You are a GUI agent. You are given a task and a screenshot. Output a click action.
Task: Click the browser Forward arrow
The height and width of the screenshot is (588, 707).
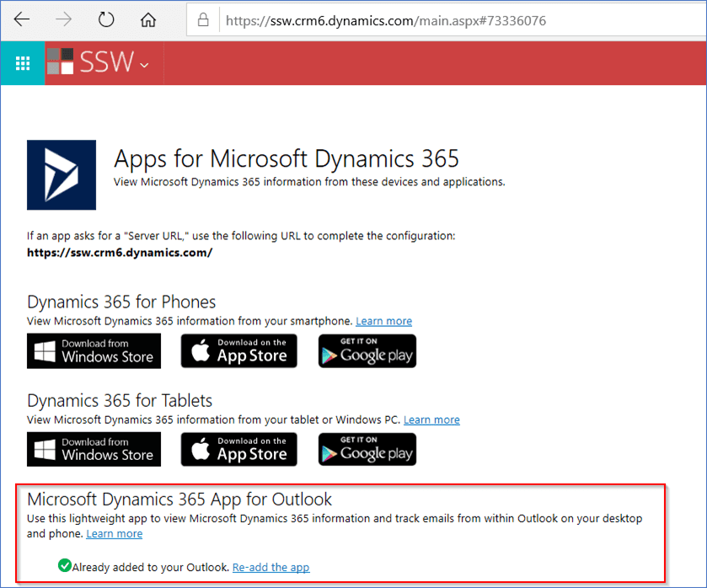[x=64, y=19]
